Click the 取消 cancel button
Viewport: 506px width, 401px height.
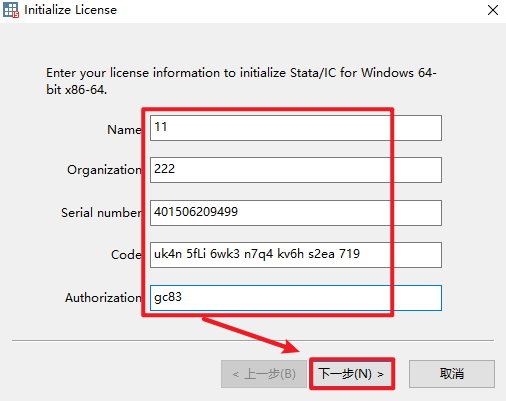[452, 374]
